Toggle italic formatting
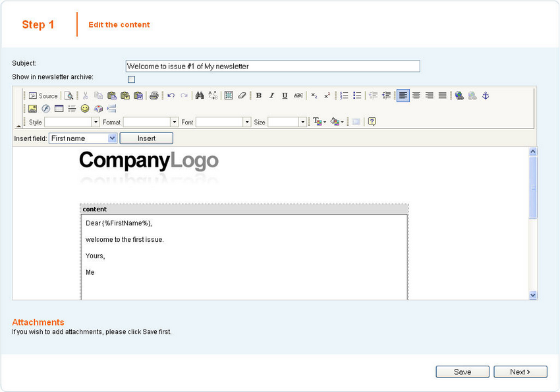Image resolution: width=560 pixels, height=392 pixels. click(272, 96)
